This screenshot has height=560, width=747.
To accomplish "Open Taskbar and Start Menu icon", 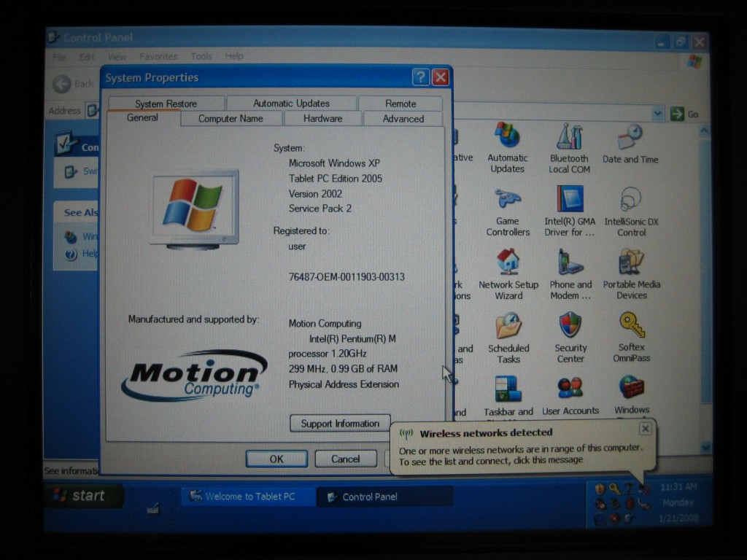I will click(508, 396).
